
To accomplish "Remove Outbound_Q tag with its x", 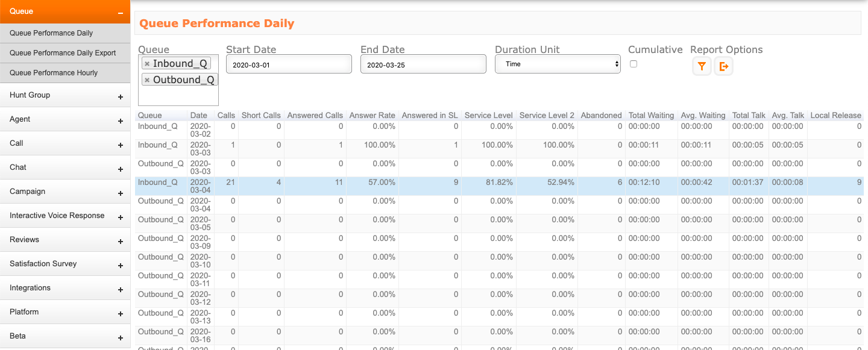I will [147, 80].
